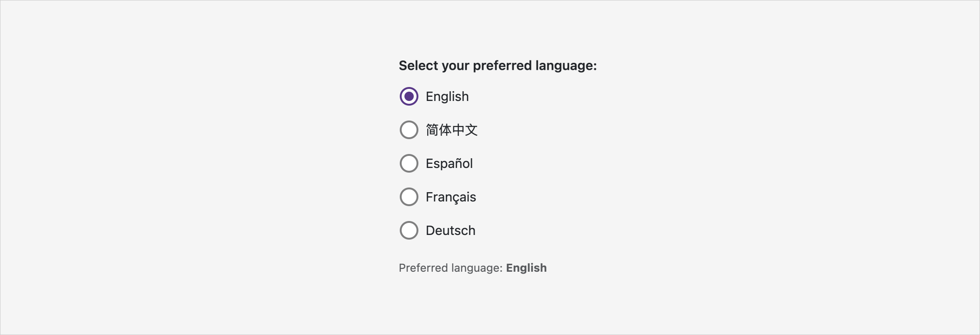Screen dimensions: 980x335
Task: Click the Français label text
Action: 450,197
